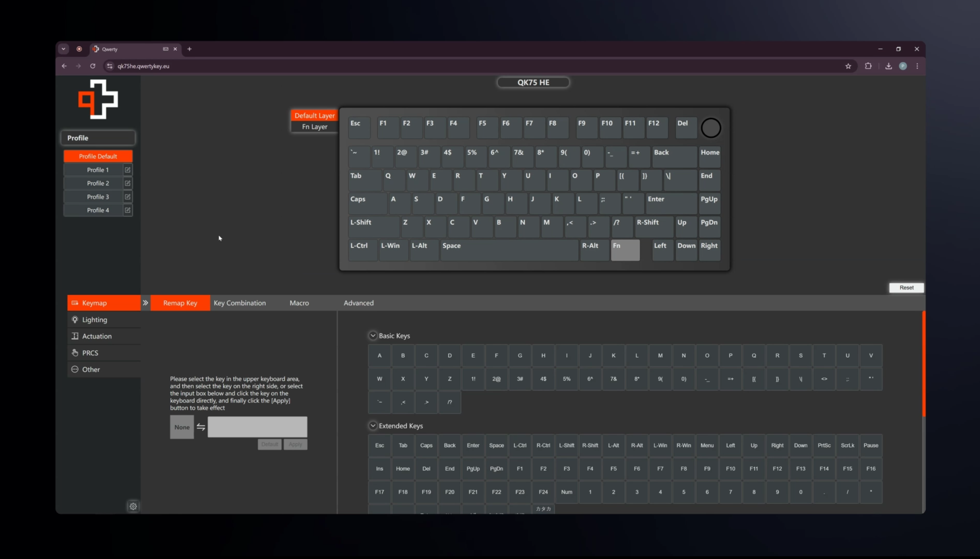
Task: Select the Profile 2 profile
Action: click(x=98, y=183)
